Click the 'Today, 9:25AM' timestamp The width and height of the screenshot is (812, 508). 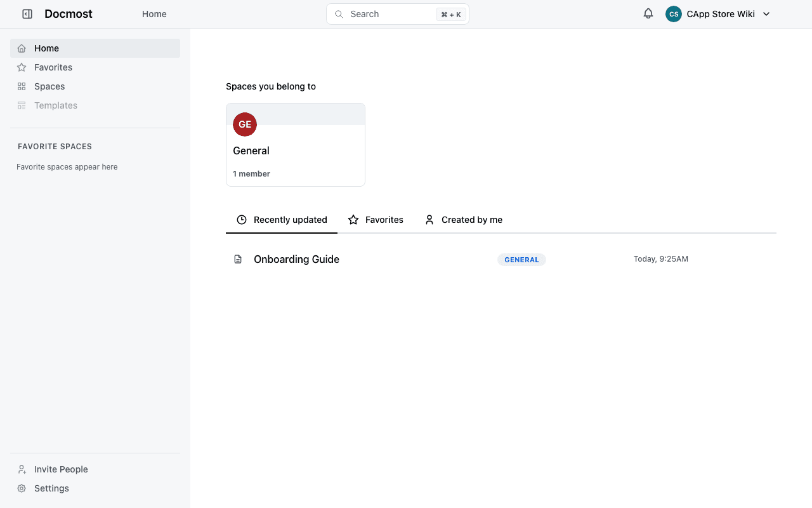(x=661, y=259)
